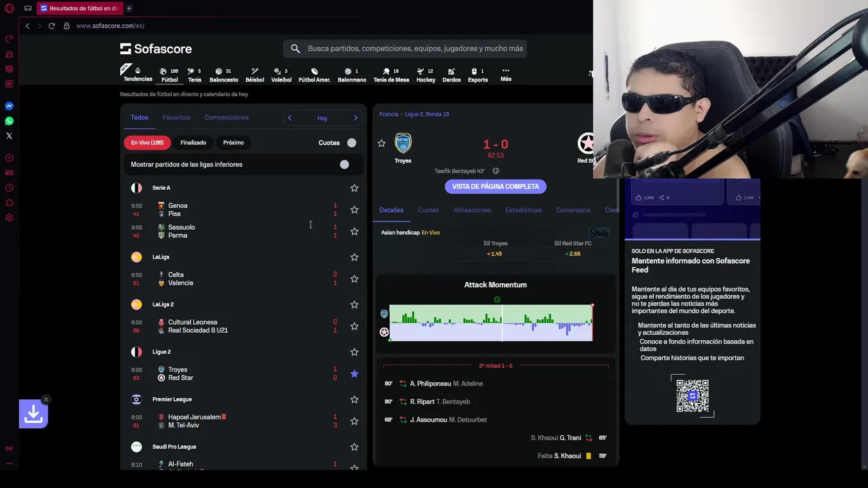Click the floating download button

pos(33,414)
